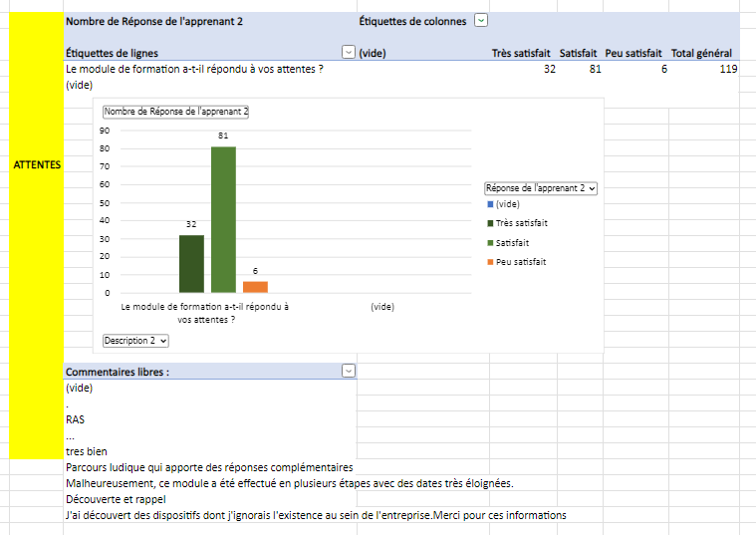
Task: Open the Étiquettes de lignes filter dropdown
Action: [348, 52]
